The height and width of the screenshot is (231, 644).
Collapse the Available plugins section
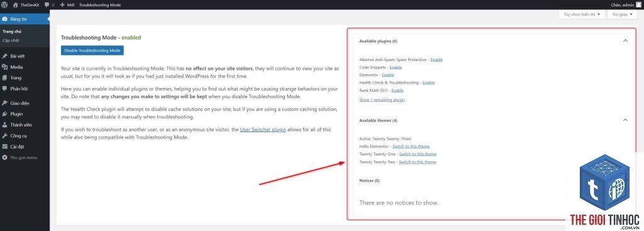625,41
